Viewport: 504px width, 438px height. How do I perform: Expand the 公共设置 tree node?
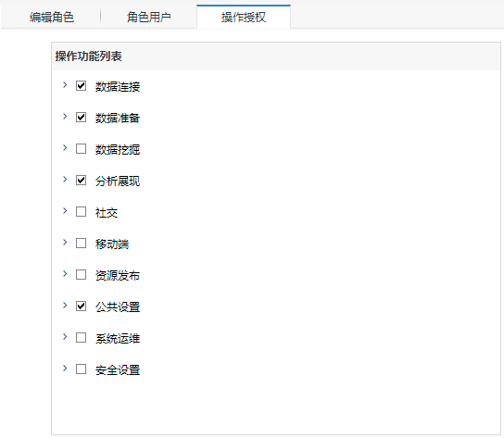(x=65, y=306)
